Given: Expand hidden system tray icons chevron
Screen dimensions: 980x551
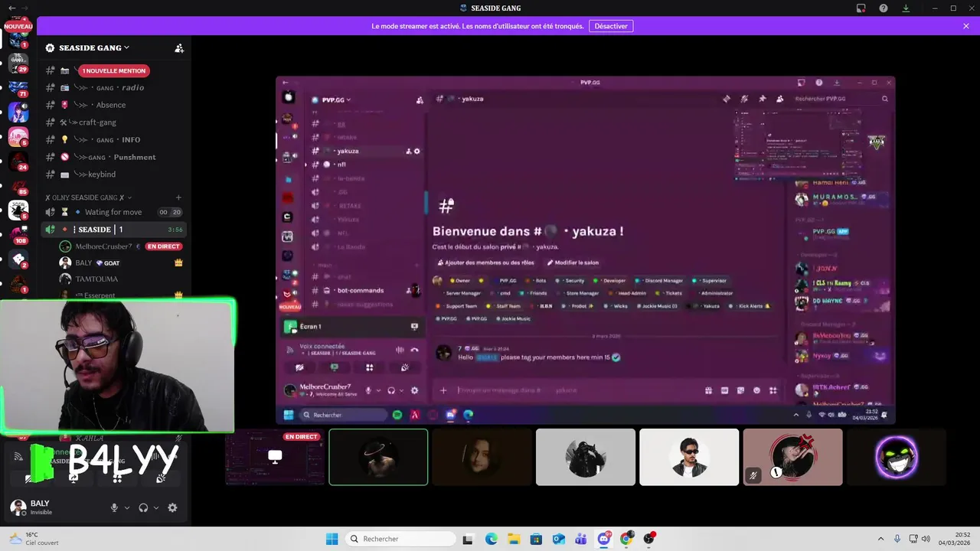Looking at the screenshot, I should tap(880, 539).
